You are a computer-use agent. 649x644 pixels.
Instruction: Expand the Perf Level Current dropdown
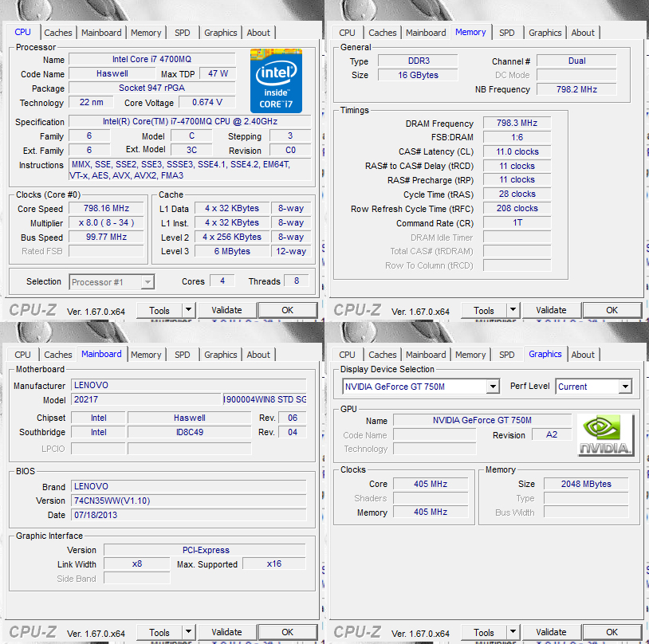[x=625, y=387]
